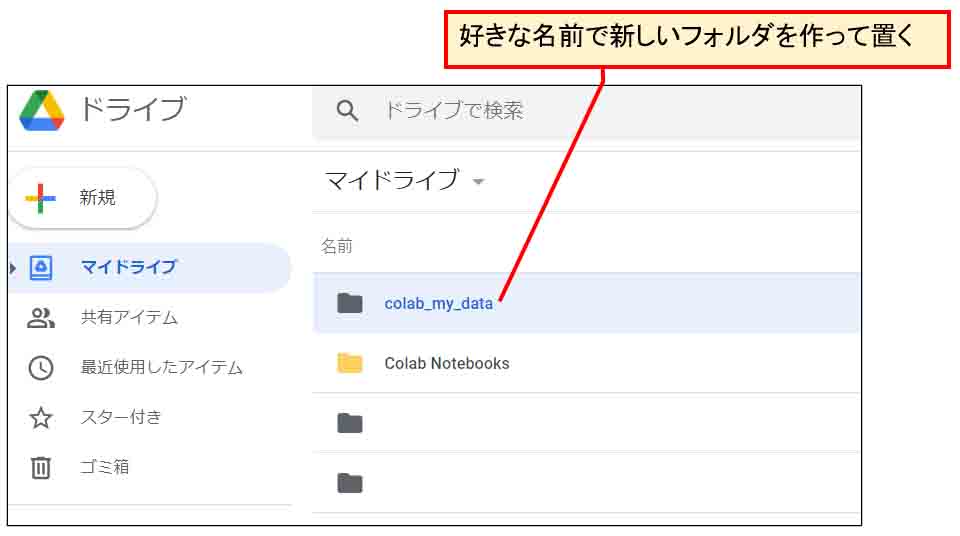The width and height of the screenshot is (960, 536).
Task: Click the starred items star icon
Action: tap(41, 418)
